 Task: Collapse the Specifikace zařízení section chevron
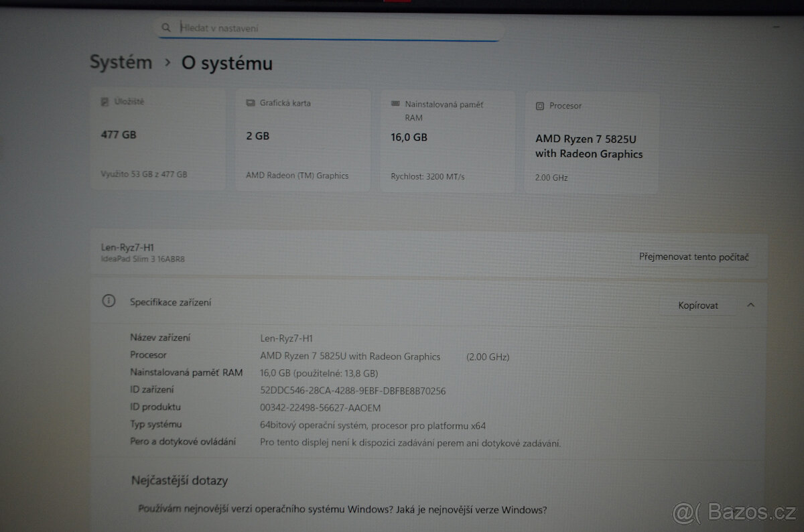[750, 305]
